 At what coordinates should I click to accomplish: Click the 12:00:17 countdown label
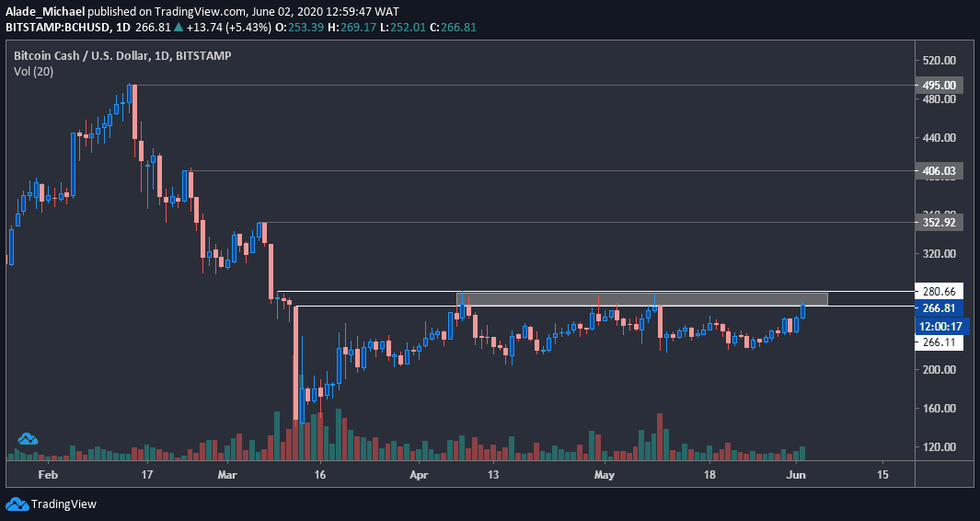940,326
